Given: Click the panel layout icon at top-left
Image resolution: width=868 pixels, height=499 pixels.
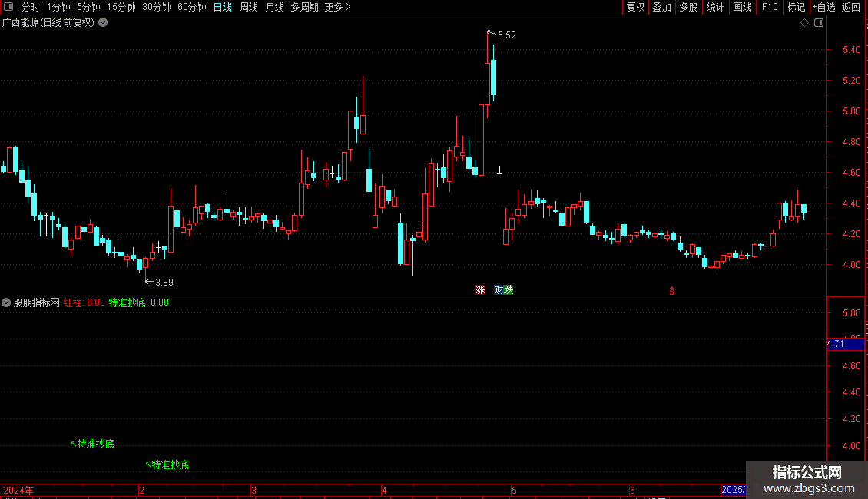Looking at the screenshot, I should pyautogui.click(x=8, y=7).
